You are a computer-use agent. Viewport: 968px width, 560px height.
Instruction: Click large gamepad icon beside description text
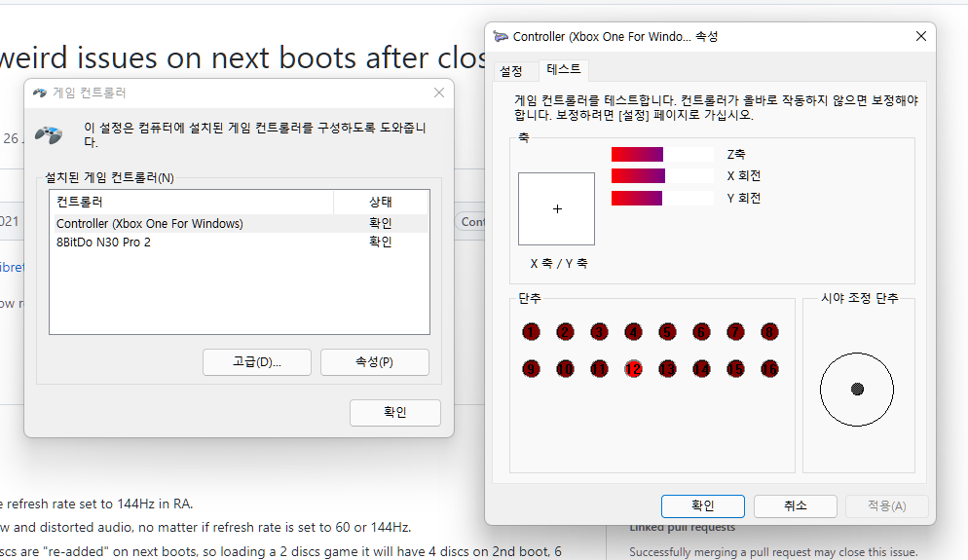pyautogui.click(x=49, y=134)
